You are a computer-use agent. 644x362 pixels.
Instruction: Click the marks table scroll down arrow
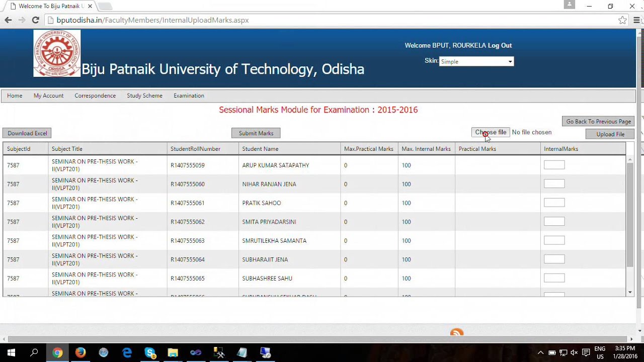(630, 293)
